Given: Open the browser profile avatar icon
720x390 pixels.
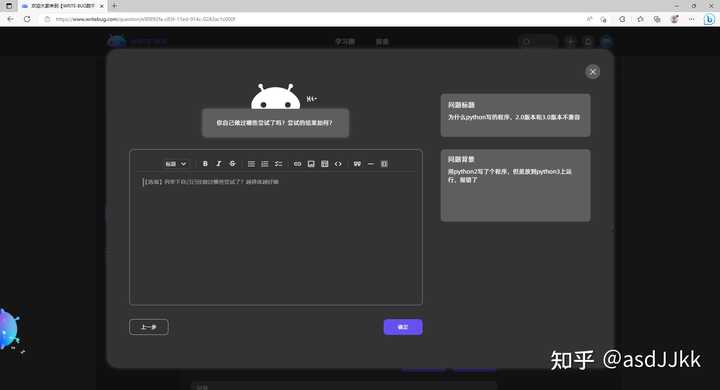Looking at the screenshot, I should 675,19.
